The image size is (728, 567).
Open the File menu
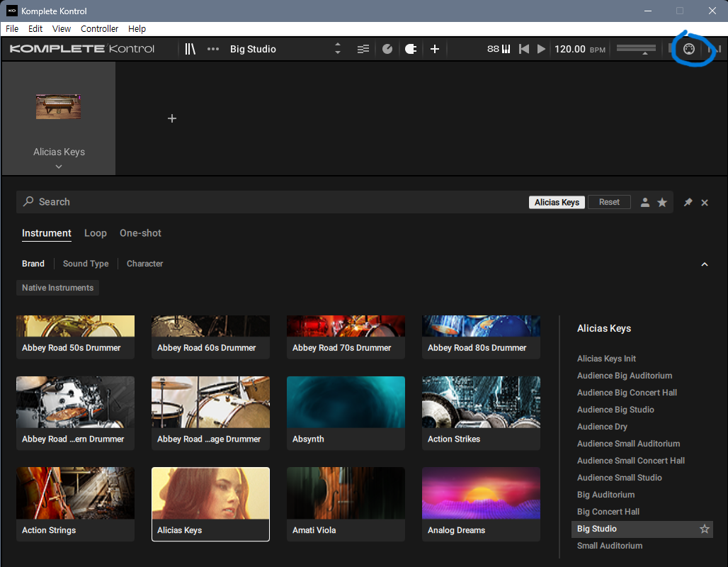12,29
